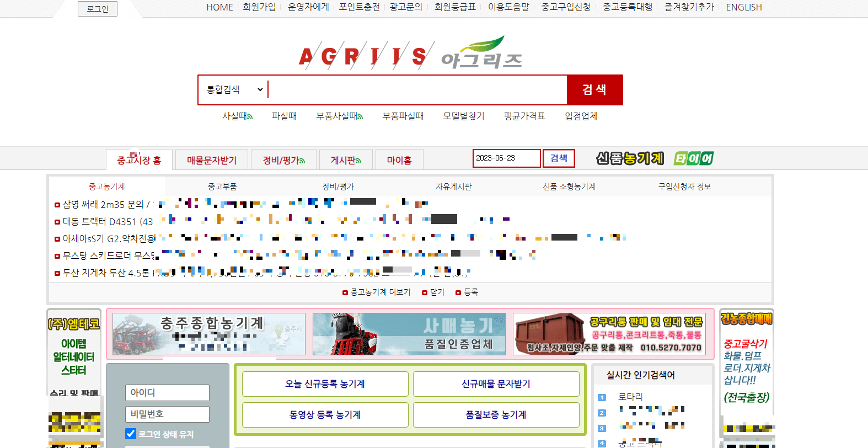Open 운영자에게 link

tap(308, 7)
